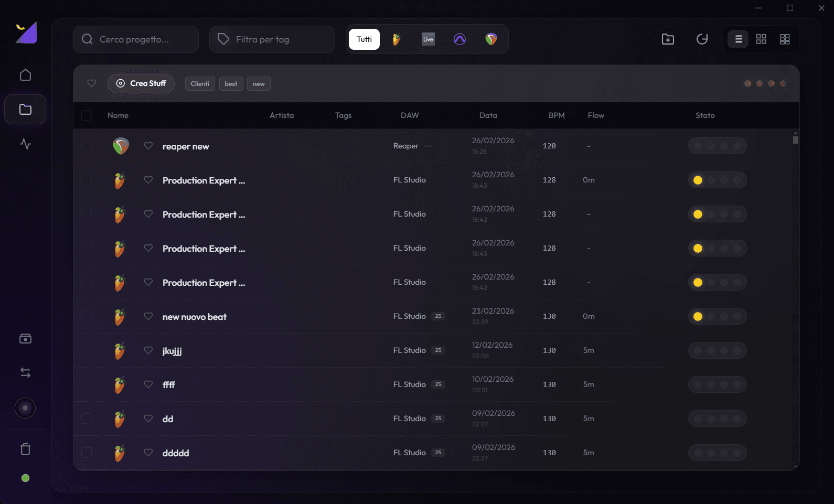Image resolution: width=834 pixels, height=504 pixels.
Task: Check the new nuovo beat row checkbox
Action: coord(87,316)
